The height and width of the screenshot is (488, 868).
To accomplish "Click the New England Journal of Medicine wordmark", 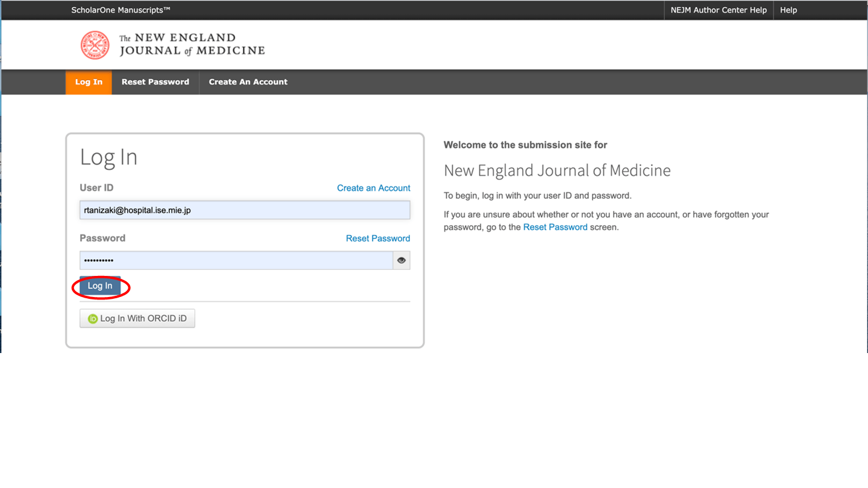I will [x=192, y=45].
